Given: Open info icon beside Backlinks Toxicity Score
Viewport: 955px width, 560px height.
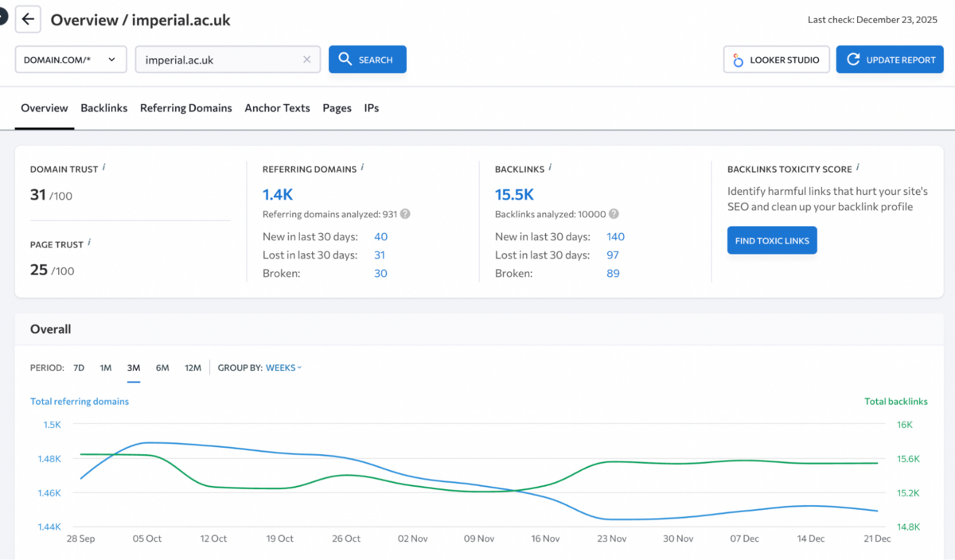Looking at the screenshot, I should point(858,168).
